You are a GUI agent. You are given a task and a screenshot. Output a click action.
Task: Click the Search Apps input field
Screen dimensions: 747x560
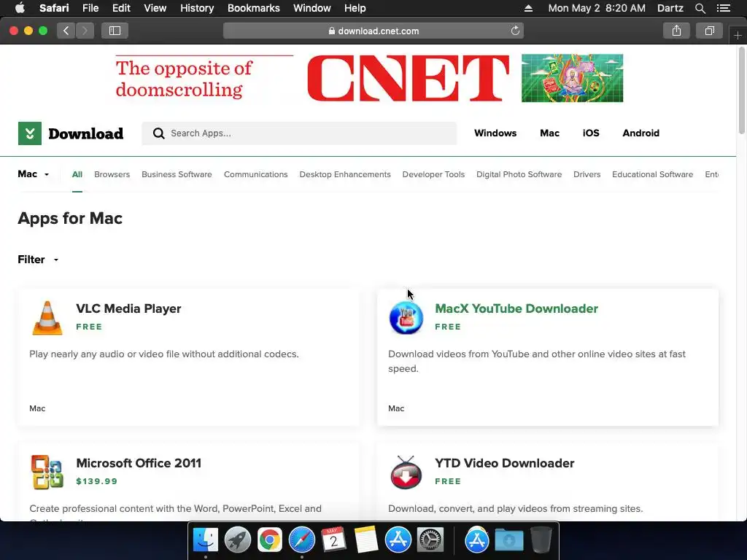[x=299, y=133]
